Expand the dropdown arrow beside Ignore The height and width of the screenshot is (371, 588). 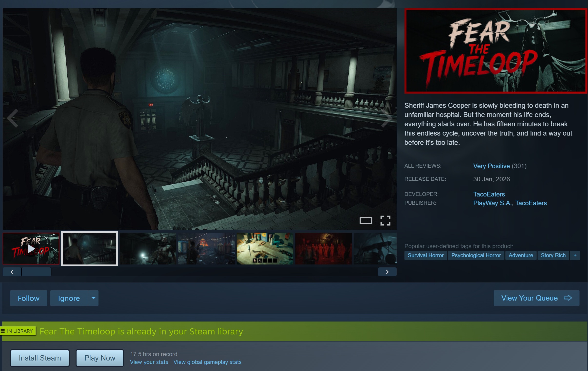pyautogui.click(x=93, y=298)
